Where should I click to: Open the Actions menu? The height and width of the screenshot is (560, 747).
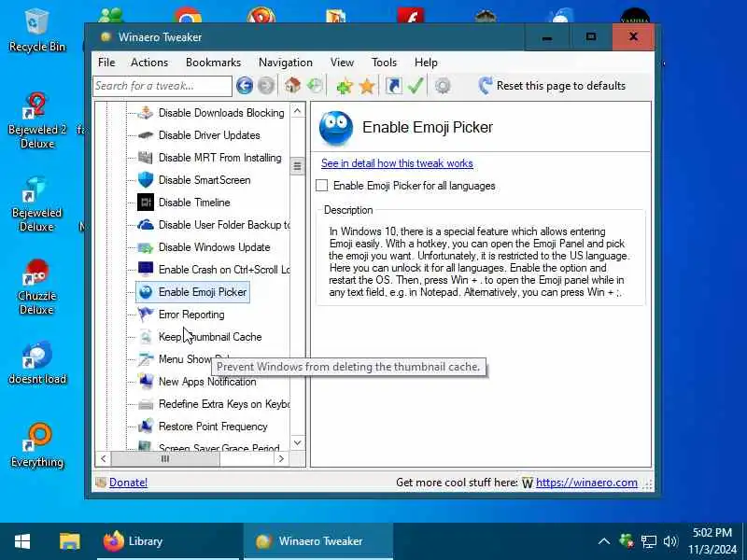pyautogui.click(x=149, y=63)
